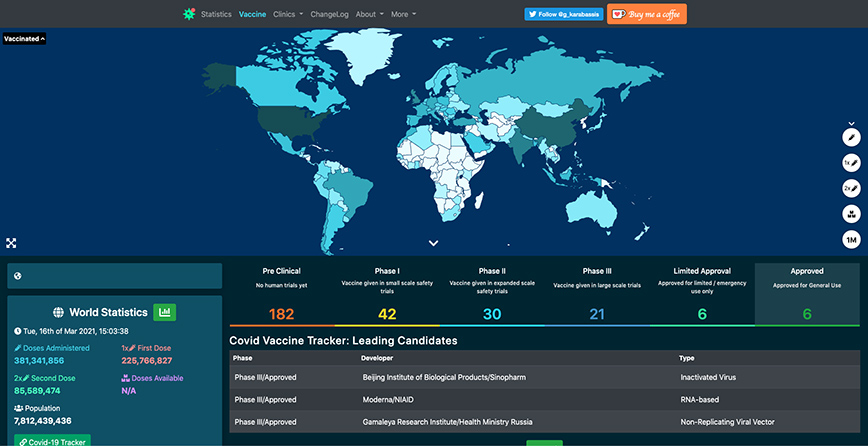
Task: Click Follow @g_karabassis Twitter button
Action: click(x=562, y=14)
